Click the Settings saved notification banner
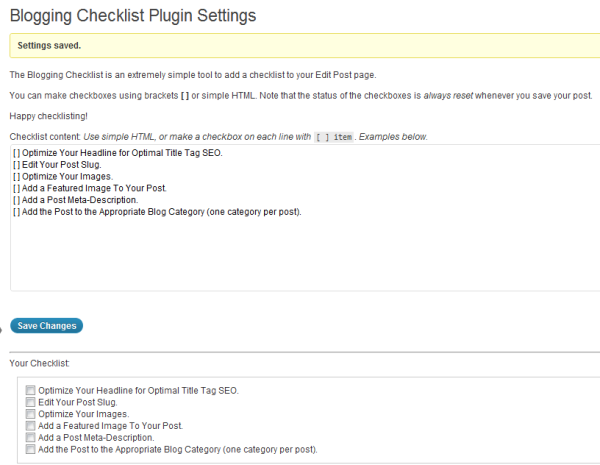Screen dimensions: 600x465 (305, 46)
